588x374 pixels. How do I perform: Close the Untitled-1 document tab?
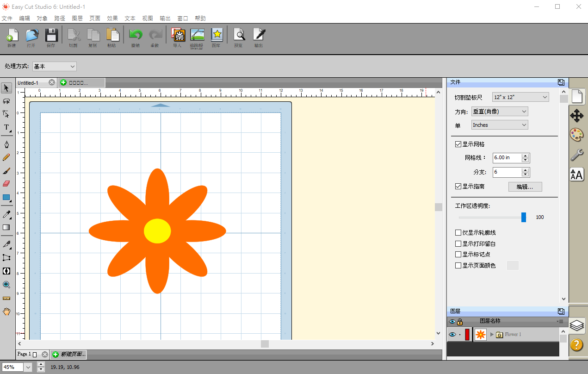pyautogui.click(x=52, y=82)
